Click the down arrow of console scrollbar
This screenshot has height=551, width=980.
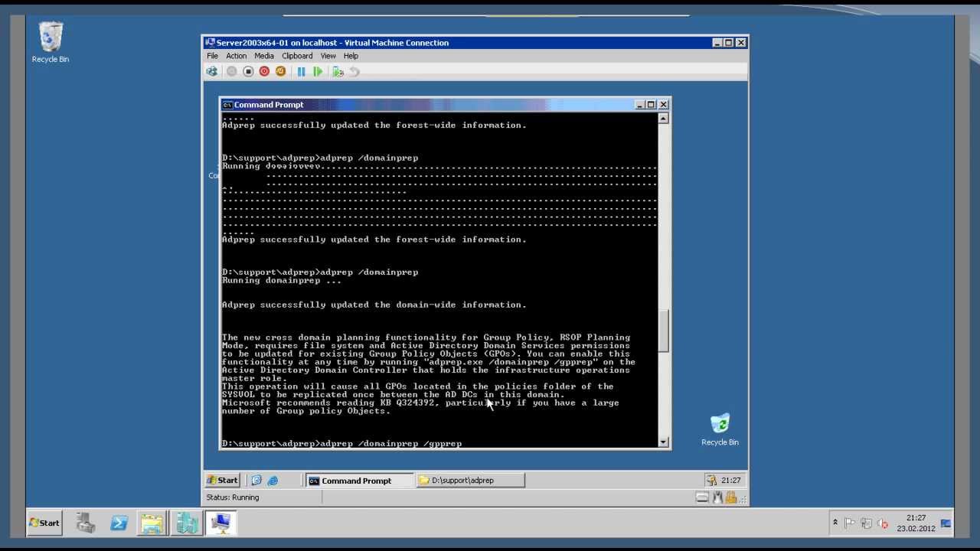tap(663, 442)
